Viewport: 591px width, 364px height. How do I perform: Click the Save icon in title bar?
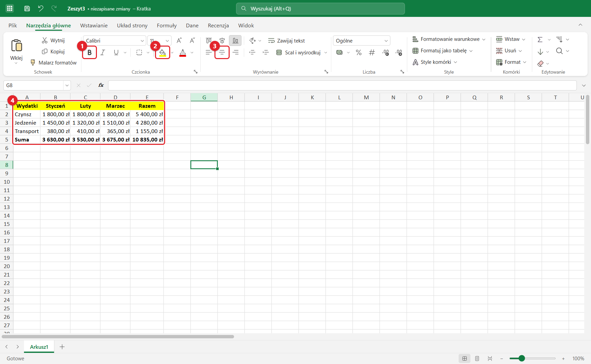pyautogui.click(x=27, y=8)
